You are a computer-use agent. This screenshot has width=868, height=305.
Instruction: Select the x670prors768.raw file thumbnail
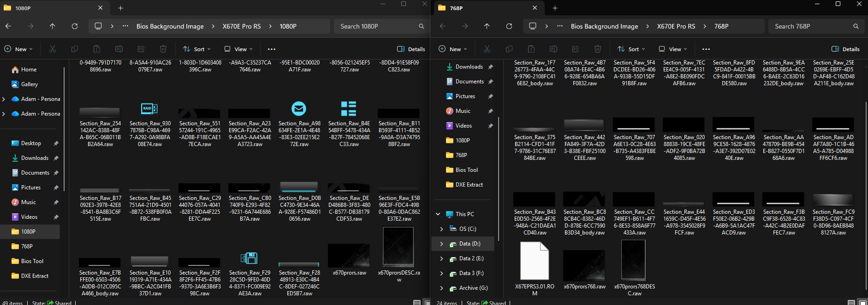point(584,266)
